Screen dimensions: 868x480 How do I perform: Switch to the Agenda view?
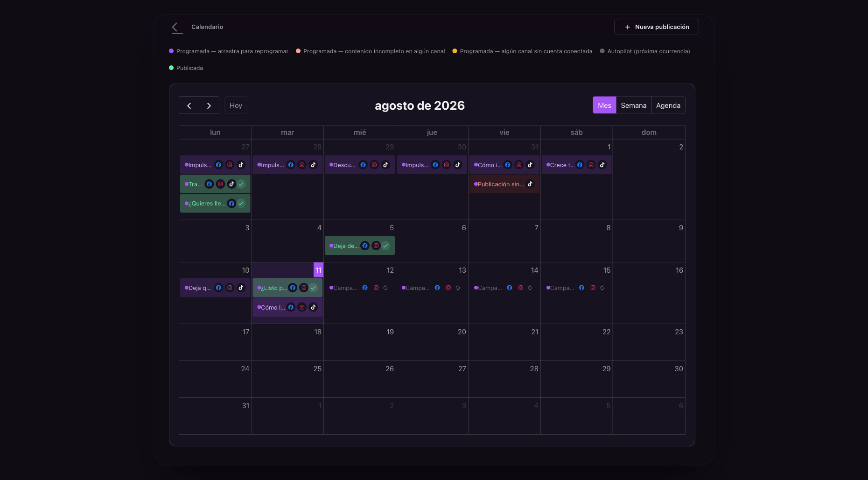668,106
